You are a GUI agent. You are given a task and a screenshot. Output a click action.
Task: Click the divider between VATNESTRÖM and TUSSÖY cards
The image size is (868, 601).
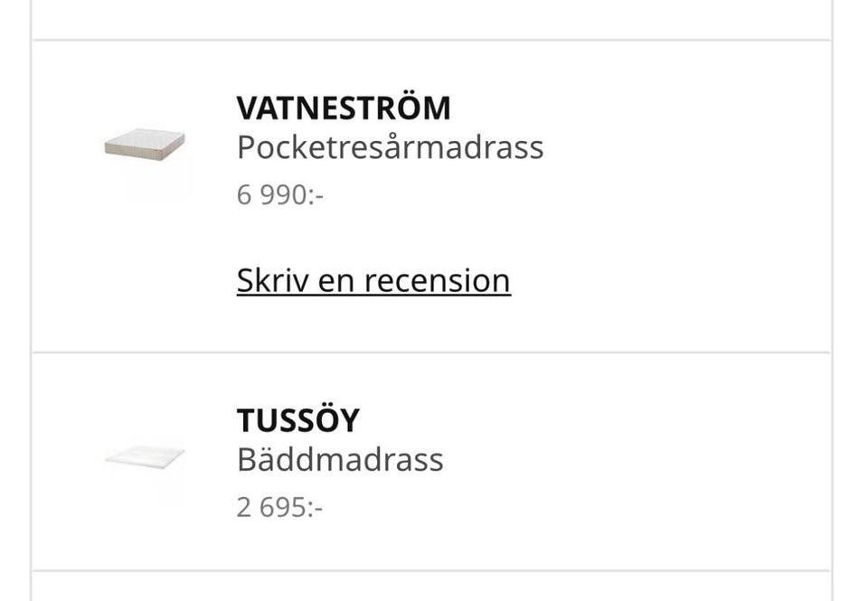pos(431,352)
